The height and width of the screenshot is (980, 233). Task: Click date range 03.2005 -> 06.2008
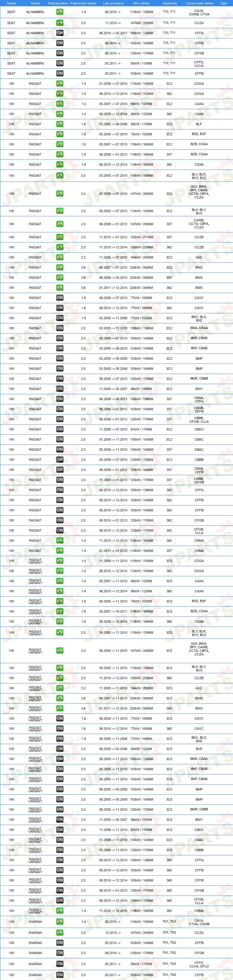[113, 124]
